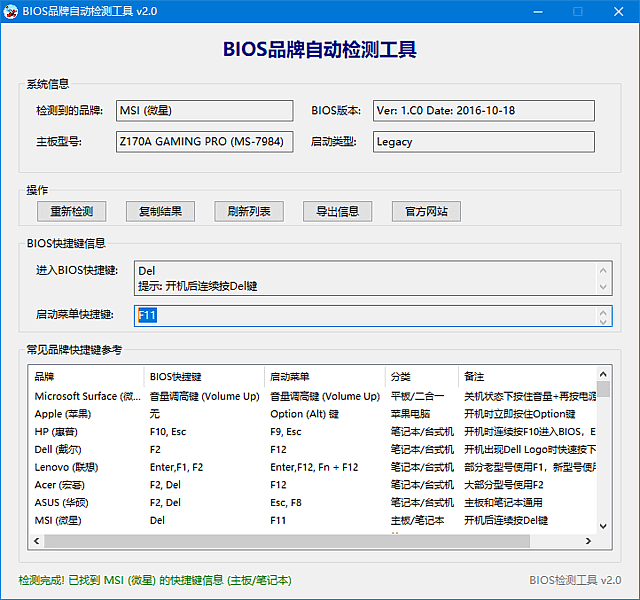Screen dimensions: 640x600
Task: Click the app icon in title bar
Action: [x=11, y=11]
